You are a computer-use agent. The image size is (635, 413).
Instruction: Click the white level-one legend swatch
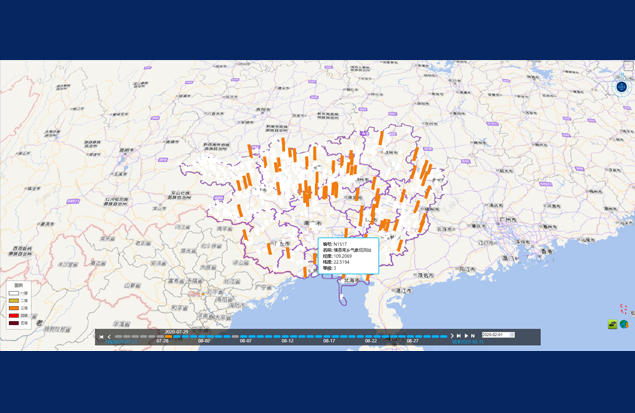[x=14, y=291]
